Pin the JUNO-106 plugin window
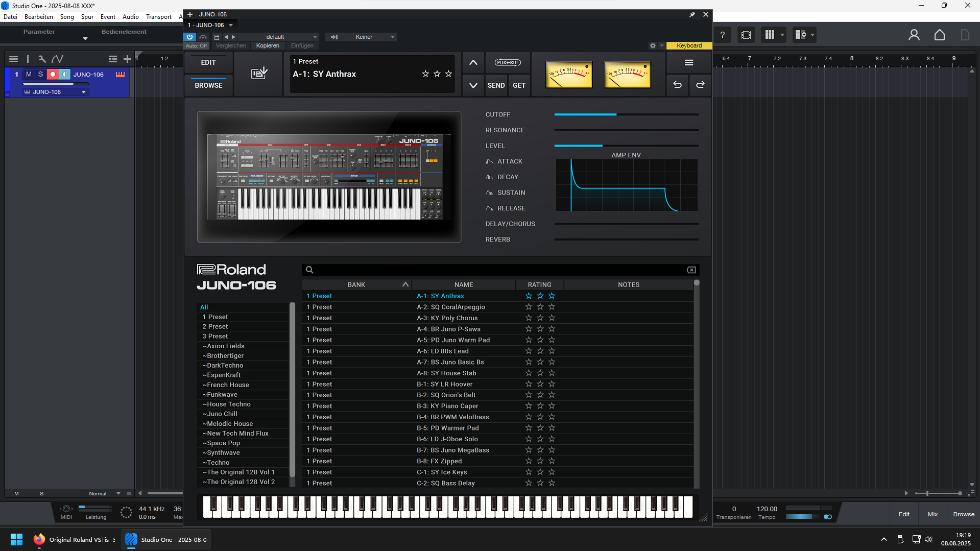The width and height of the screenshot is (980, 551). point(692,14)
